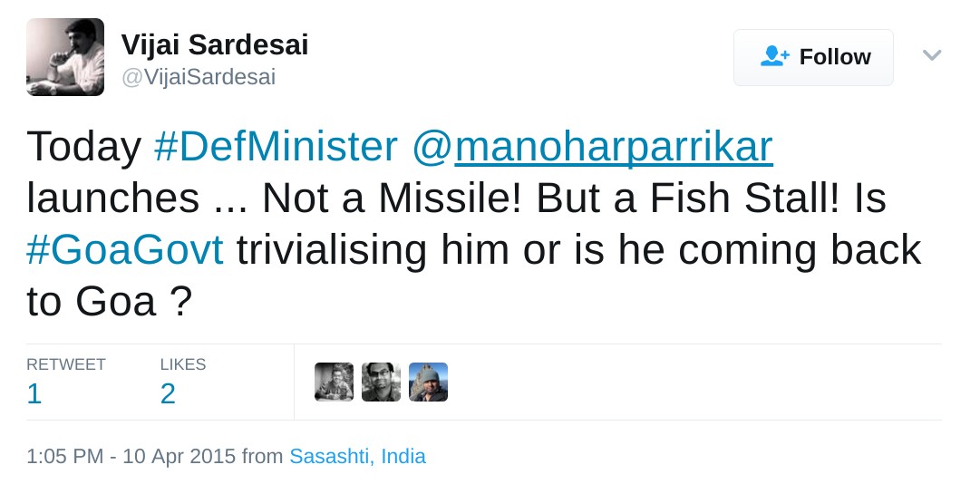
Task: Click the add-person icon in Follow button
Action: coord(775,57)
